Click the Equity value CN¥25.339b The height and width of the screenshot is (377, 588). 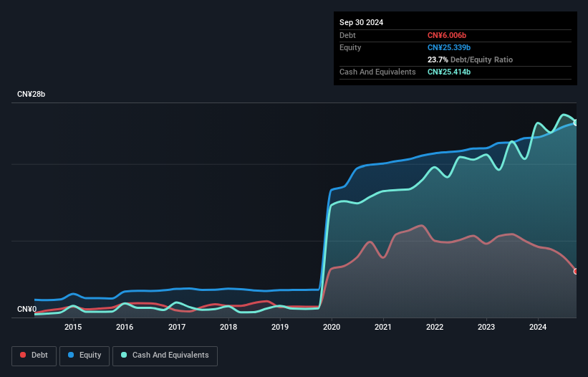coord(449,47)
